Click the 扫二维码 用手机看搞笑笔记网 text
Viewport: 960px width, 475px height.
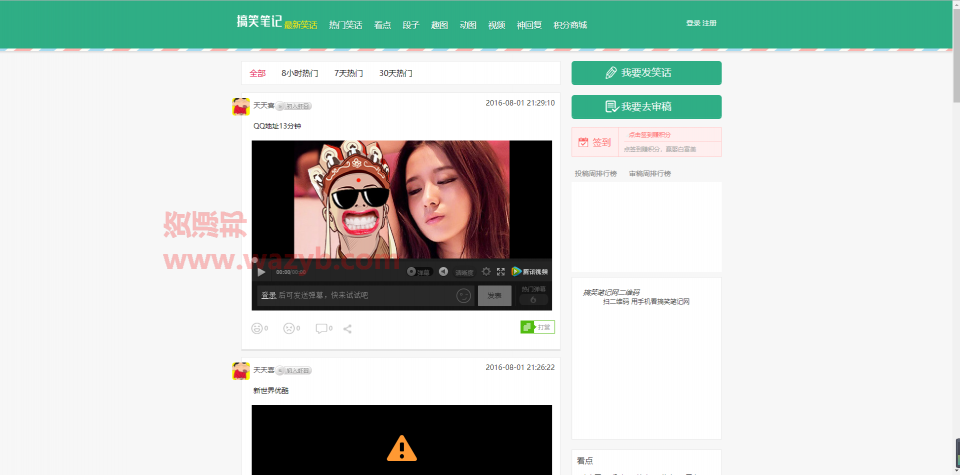pos(647,302)
